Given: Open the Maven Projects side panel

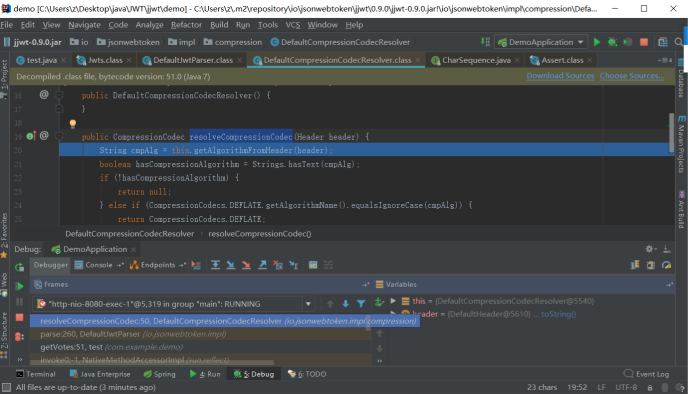Looking at the screenshot, I should tap(681, 144).
